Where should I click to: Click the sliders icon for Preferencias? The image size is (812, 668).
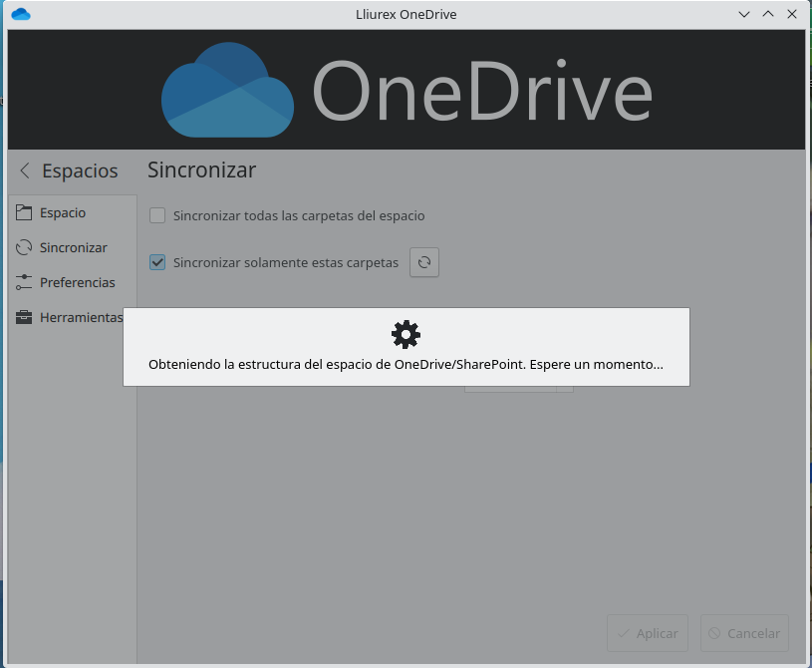(x=24, y=282)
